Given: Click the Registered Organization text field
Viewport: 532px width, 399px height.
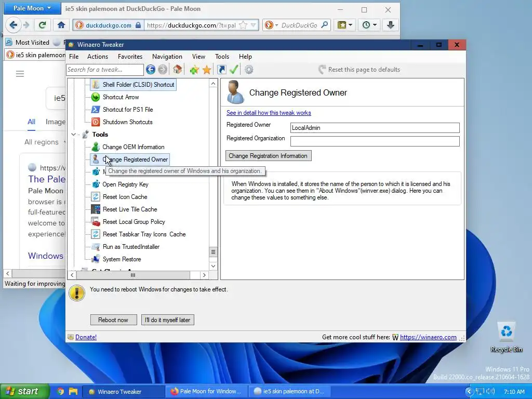Looking at the screenshot, I should tap(375, 141).
